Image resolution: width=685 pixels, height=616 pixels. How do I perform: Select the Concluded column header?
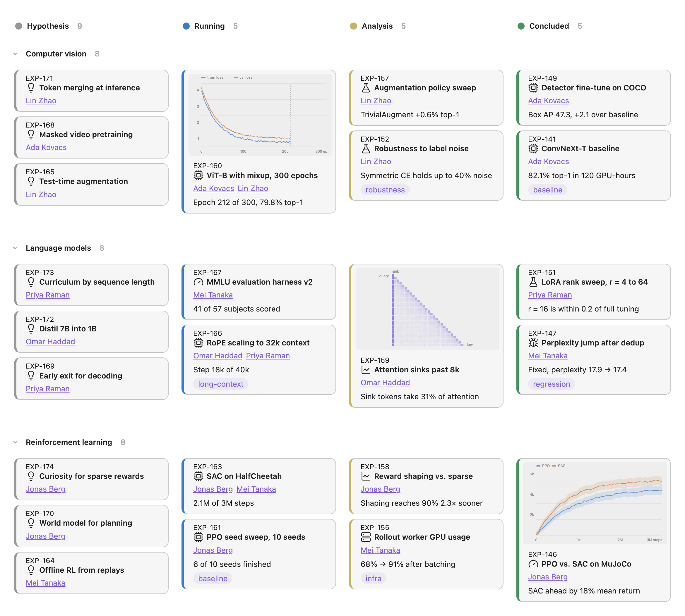click(549, 26)
